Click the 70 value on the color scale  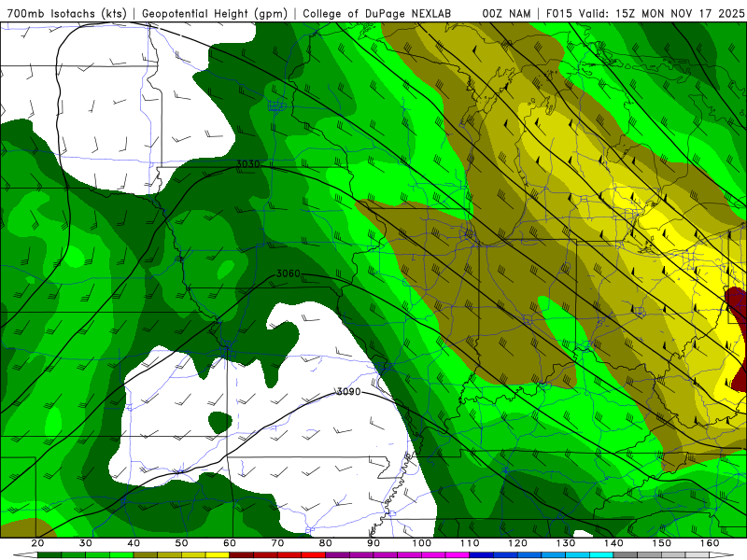click(277, 543)
